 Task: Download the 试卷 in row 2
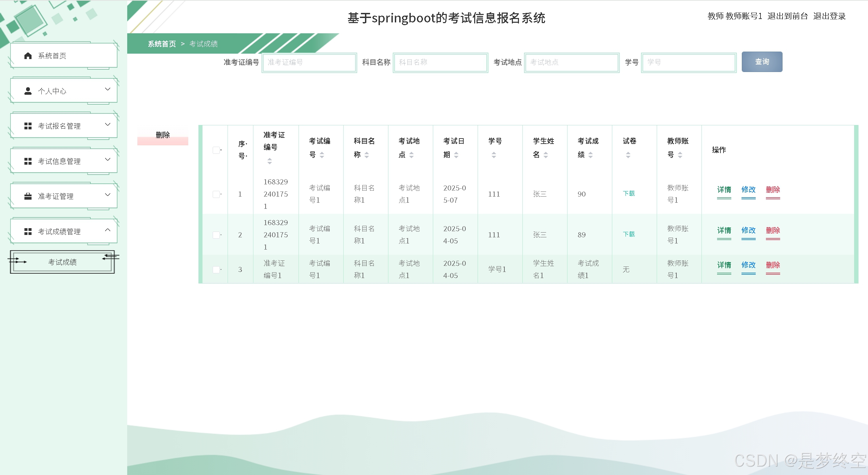click(x=629, y=234)
